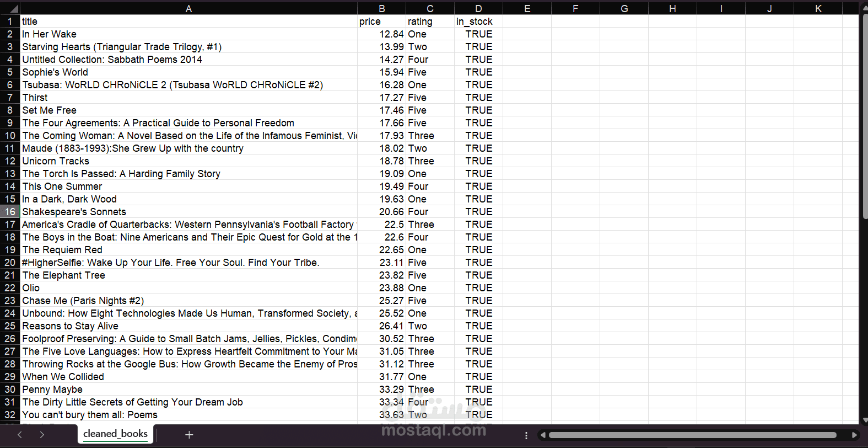Open sheet tab options dots

point(526,435)
